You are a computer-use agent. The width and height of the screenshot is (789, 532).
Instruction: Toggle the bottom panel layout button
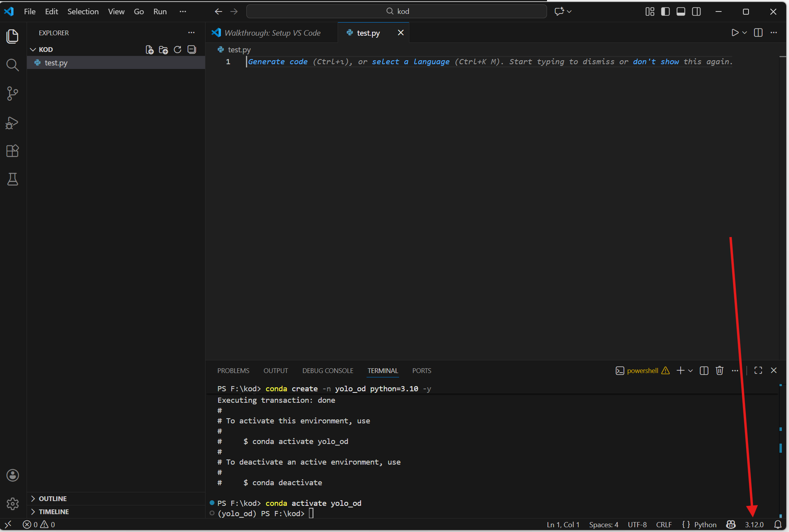coord(681,11)
